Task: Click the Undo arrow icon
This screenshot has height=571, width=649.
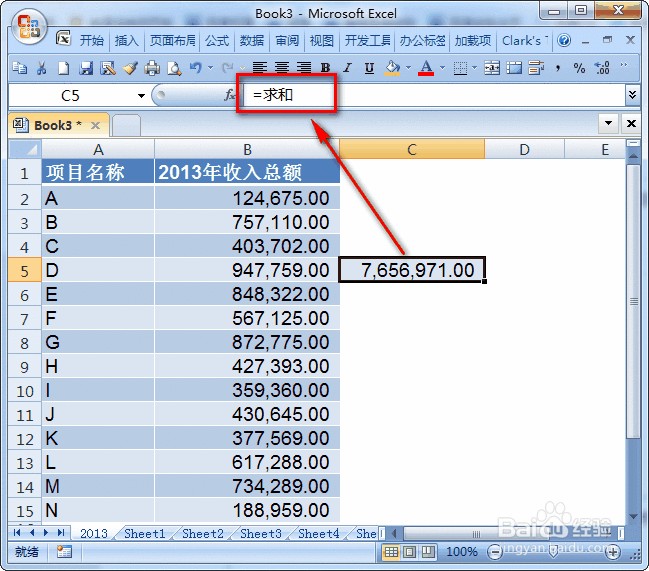Action: click(x=195, y=67)
